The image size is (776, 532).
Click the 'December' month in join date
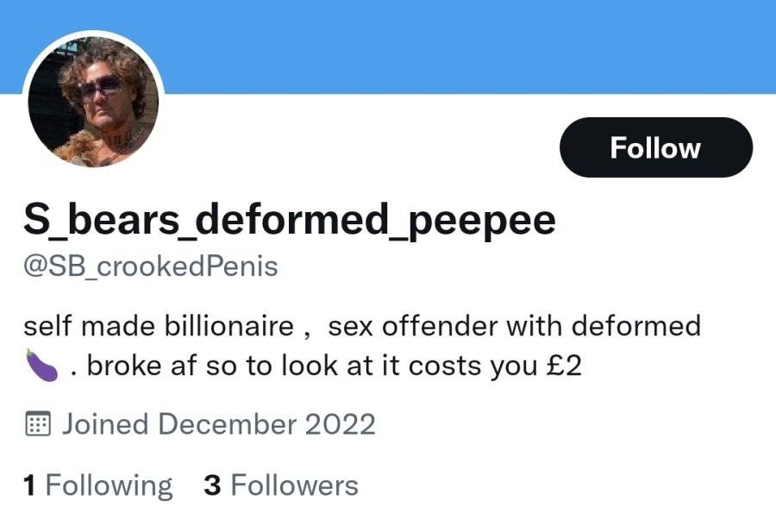pyautogui.click(x=227, y=424)
